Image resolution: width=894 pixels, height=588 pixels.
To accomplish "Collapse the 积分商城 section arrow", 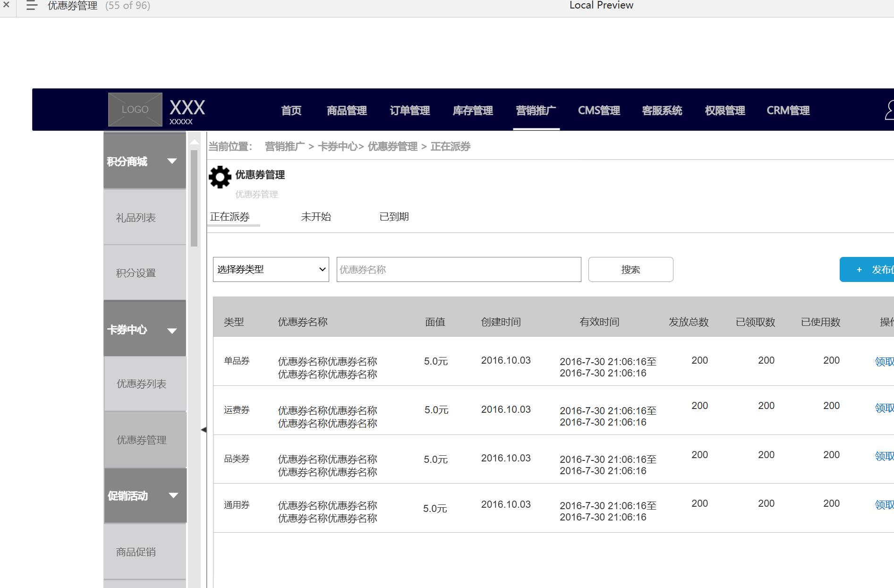I will (x=172, y=161).
